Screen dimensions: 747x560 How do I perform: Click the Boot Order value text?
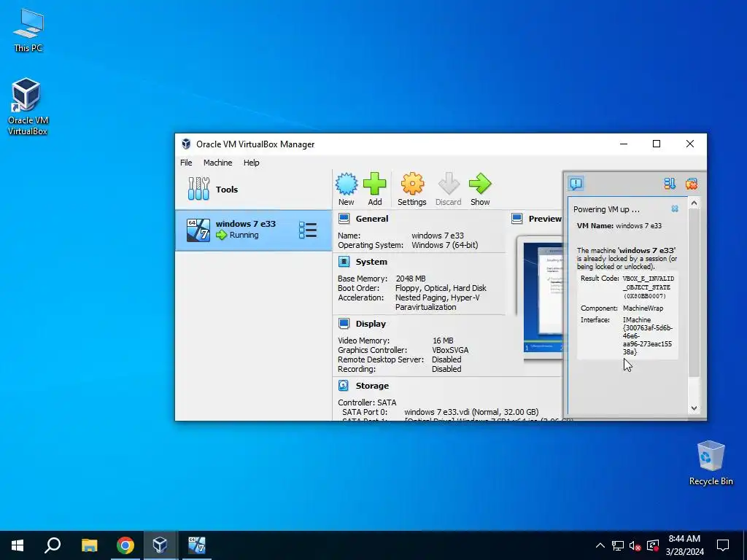click(x=441, y=287)
